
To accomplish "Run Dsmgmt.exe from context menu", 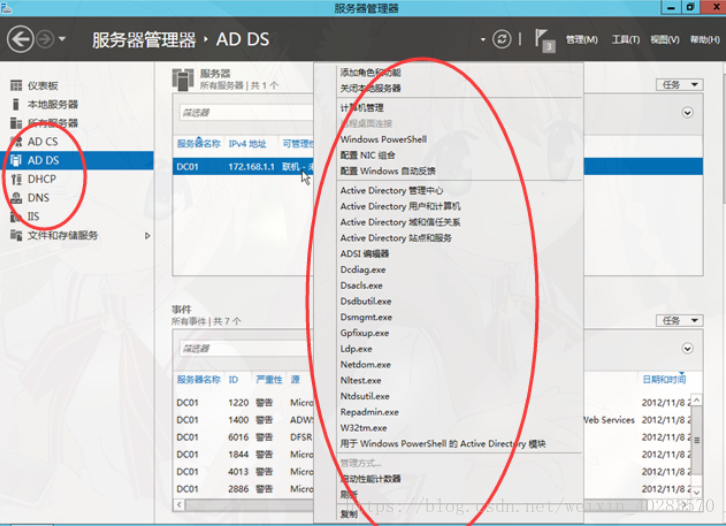I will (x=366, y=317).
